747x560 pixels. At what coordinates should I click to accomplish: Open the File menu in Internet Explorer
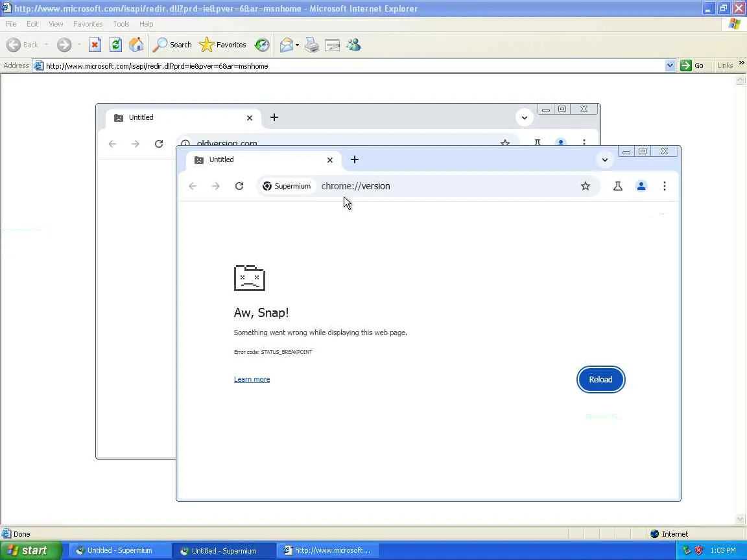pos(11,24)
